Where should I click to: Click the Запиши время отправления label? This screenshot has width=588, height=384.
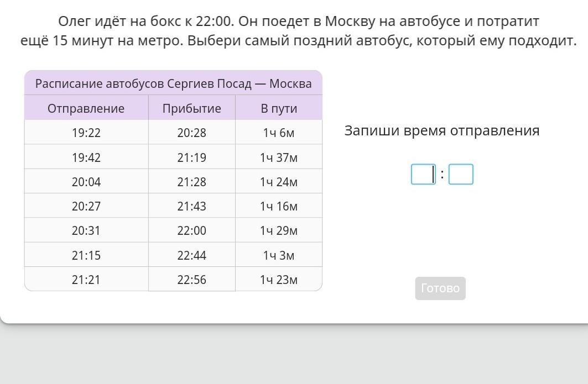(x=441, y=131)
